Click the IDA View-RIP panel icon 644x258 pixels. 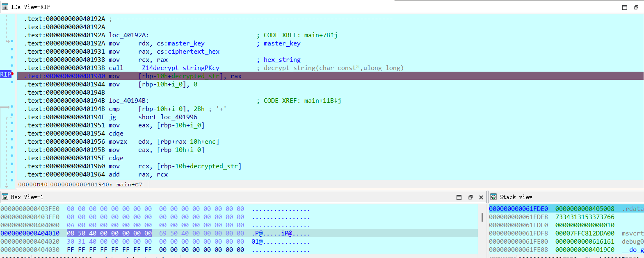click(5, 7)
